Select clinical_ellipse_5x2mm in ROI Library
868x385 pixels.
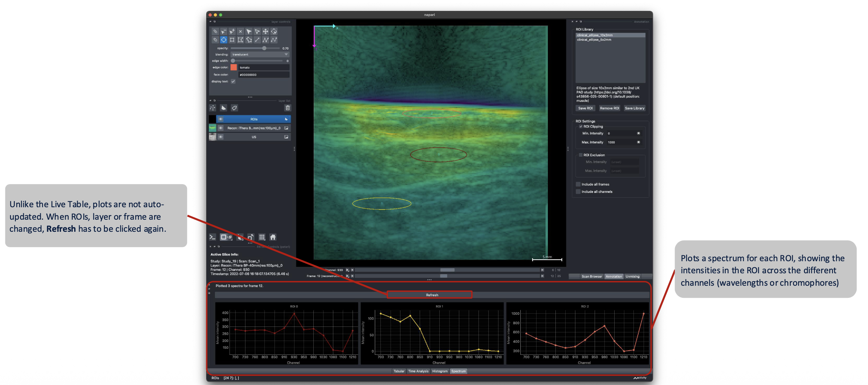[610, 40]
